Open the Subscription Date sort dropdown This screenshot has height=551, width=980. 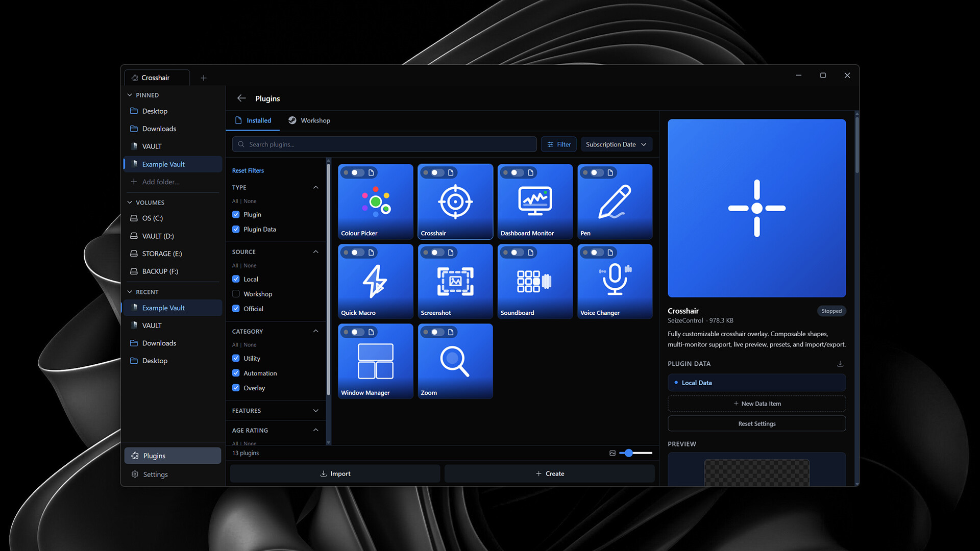(616, 144)
